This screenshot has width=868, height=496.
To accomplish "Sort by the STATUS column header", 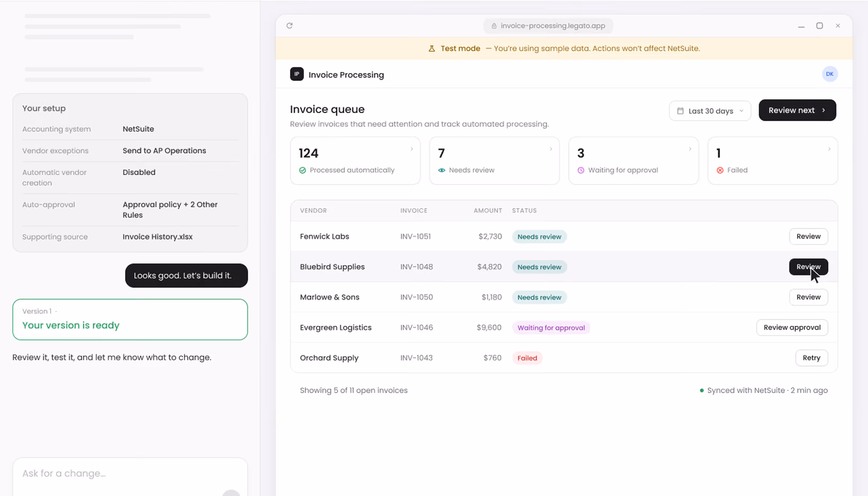I will point(524,211).
